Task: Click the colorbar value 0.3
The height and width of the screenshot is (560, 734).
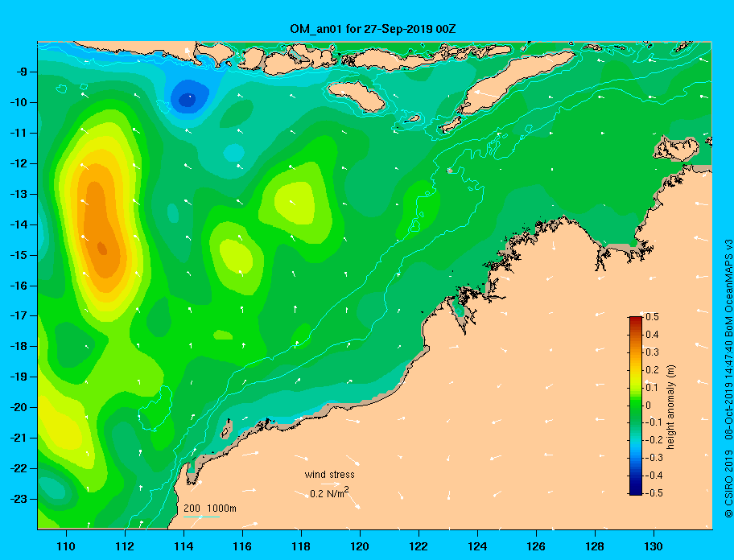Action: (x=652, y=352)
